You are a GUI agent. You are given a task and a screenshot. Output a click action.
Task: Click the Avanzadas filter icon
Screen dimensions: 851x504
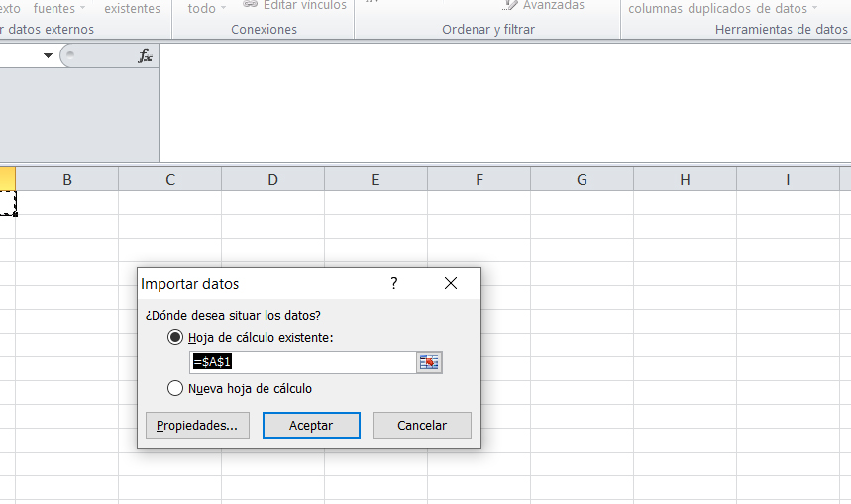[509, 6]
